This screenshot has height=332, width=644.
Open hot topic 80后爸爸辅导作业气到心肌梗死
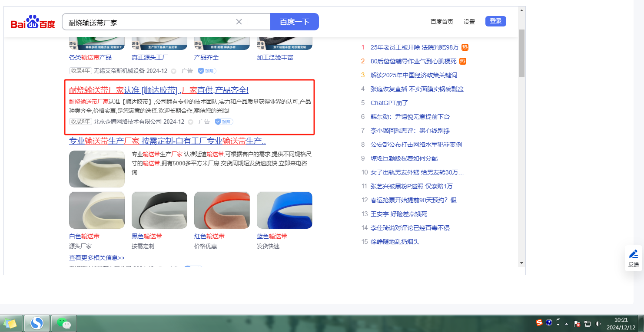(414, 61)
